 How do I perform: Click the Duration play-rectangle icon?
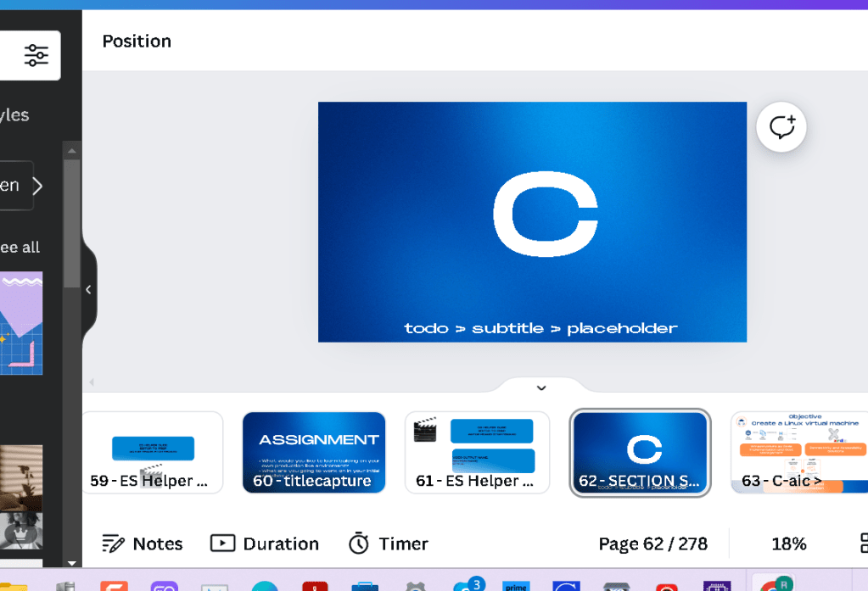click(x=222, y=544)
